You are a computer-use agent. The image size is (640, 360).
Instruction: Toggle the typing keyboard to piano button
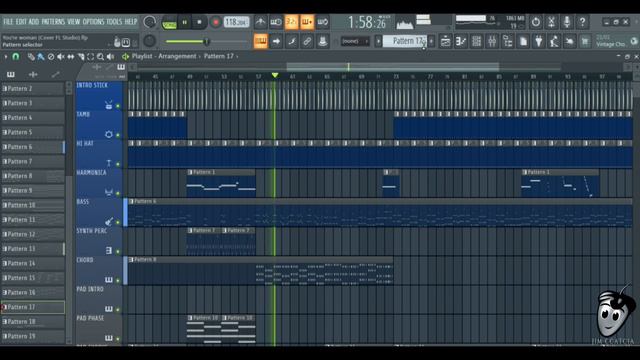click(260, 41)
